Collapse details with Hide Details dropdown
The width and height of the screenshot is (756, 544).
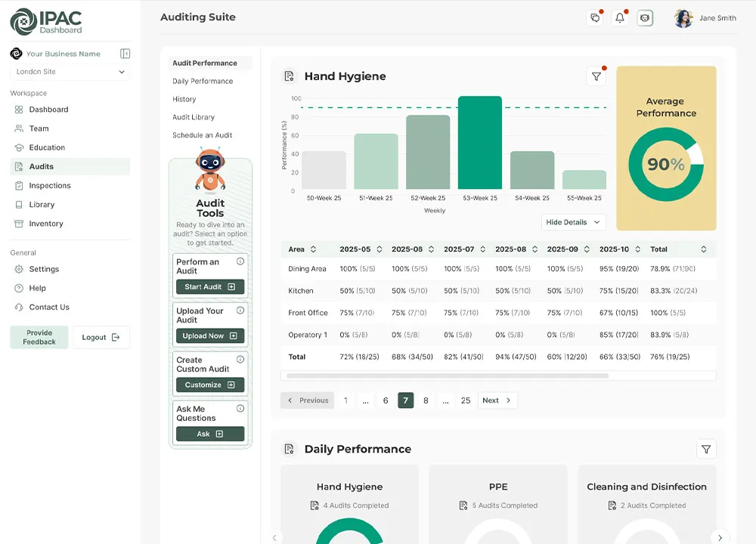pyautogui.click(x=573, y=222)
